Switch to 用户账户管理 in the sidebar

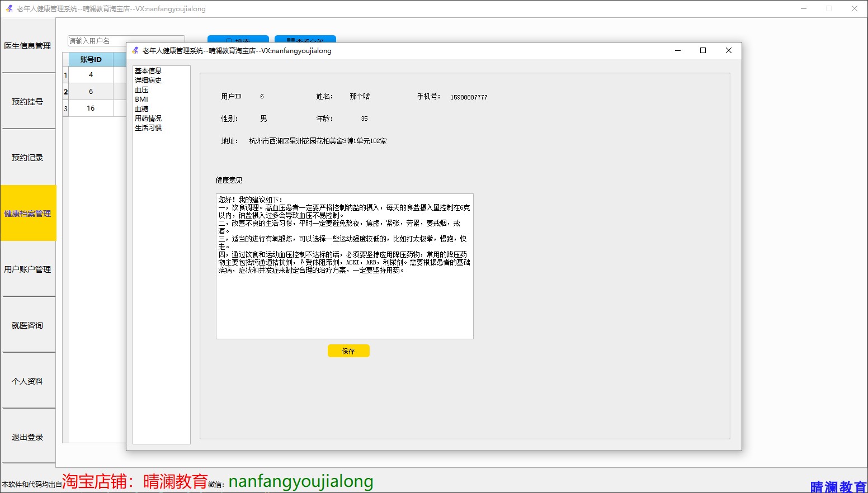[x=27, y=269]
